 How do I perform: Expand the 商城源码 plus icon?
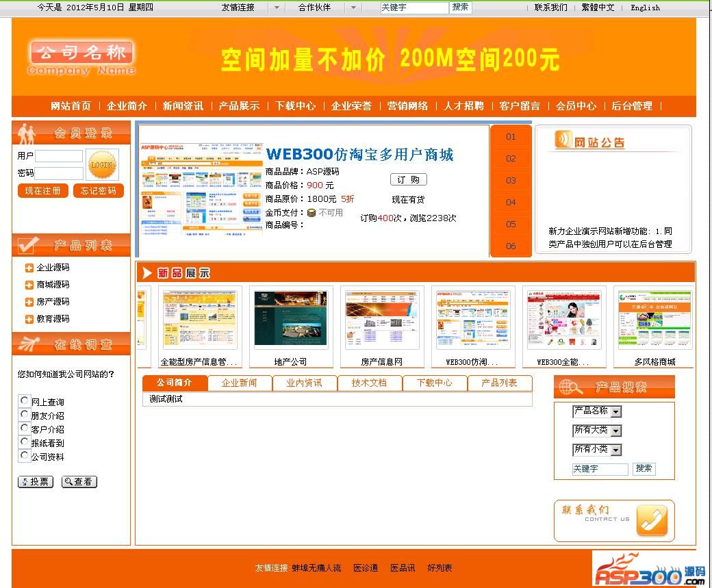29,285
